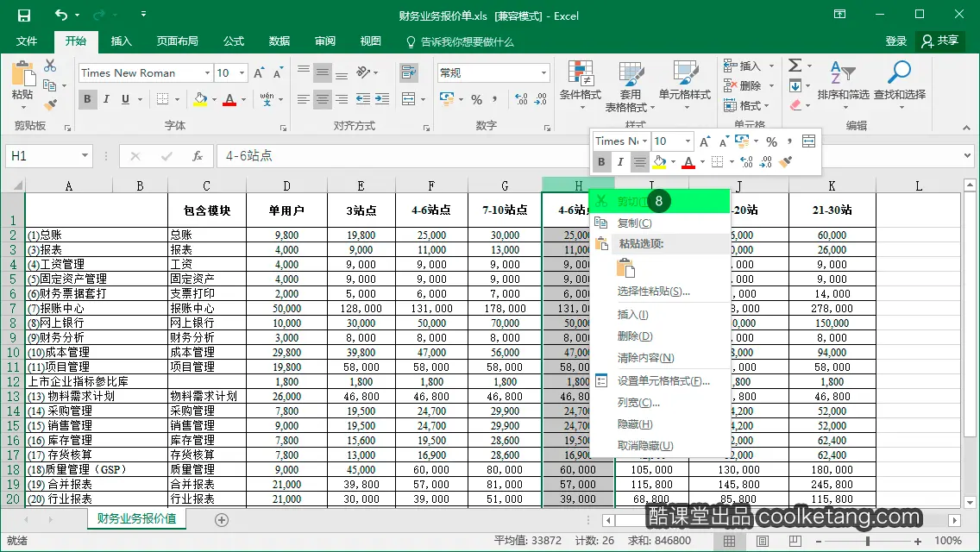Image resolution: width=980 pixels, height=552 pixels.
Task: Open the 文件 (File) tab
Action: 26,41
